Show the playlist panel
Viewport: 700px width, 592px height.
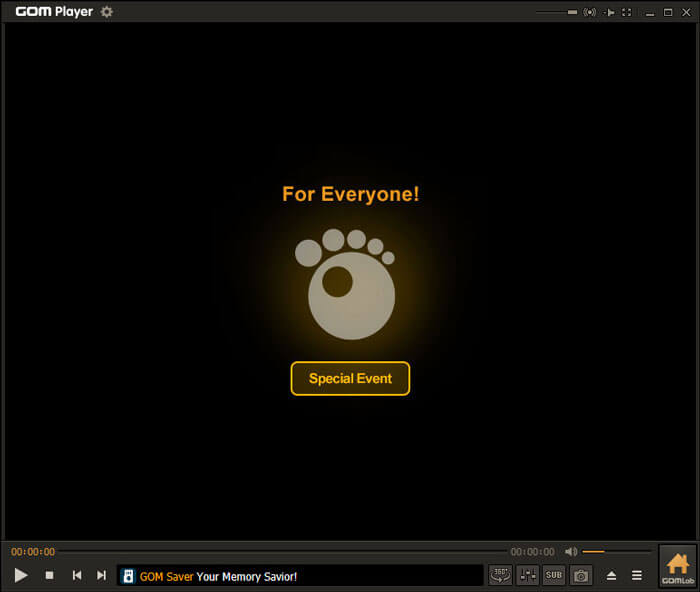637,575
